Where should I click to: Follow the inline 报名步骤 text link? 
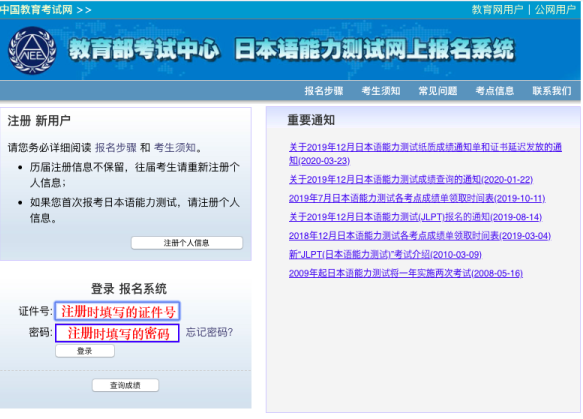click(116, 148)
